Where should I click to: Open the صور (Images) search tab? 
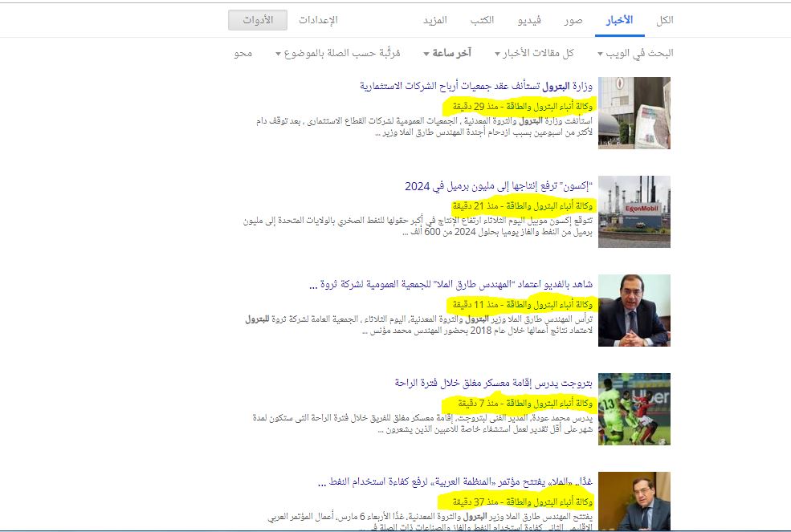point(573,19)
